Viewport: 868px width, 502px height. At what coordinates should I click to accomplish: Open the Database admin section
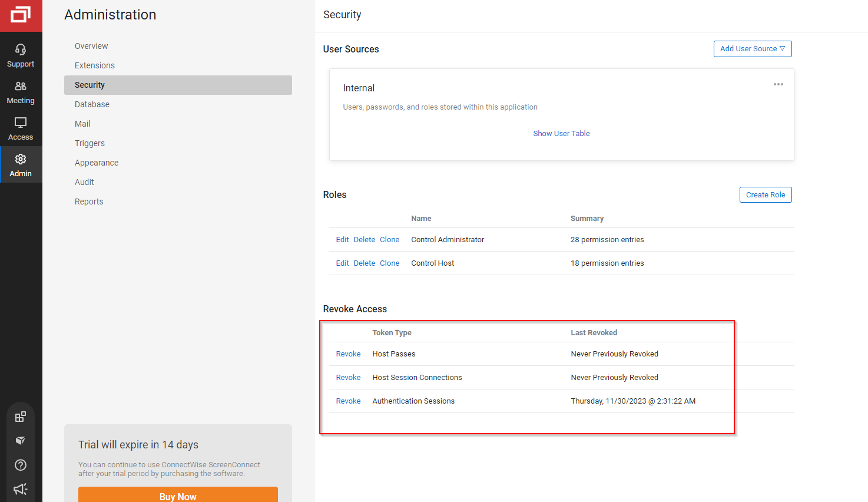point(92,104)
